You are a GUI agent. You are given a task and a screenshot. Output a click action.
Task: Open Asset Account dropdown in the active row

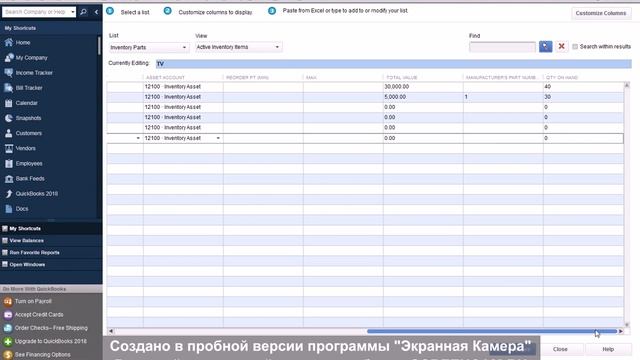[218, 138]
